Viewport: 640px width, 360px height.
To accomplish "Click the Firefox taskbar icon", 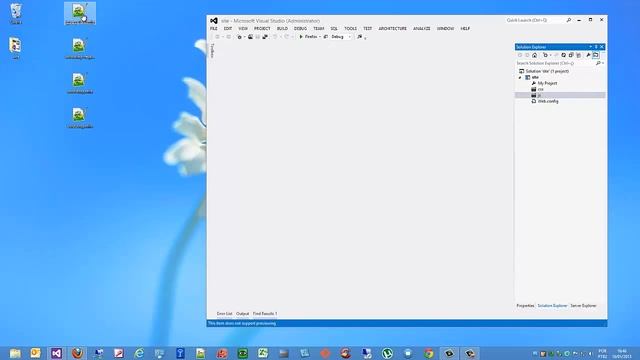I will point(77,353).
